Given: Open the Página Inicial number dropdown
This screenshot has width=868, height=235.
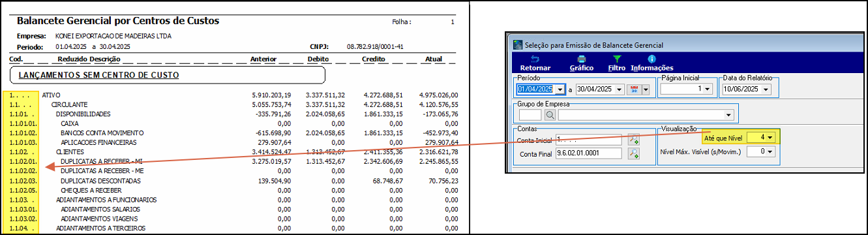Looking at the screenshot, I should [706, 89].
